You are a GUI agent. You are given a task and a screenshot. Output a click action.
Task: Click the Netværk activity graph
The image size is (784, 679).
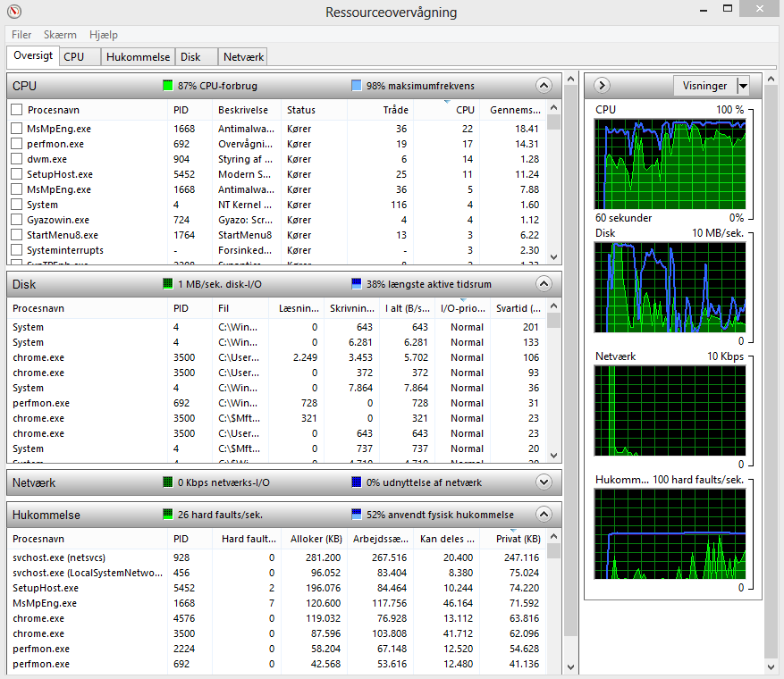(670, 411)
